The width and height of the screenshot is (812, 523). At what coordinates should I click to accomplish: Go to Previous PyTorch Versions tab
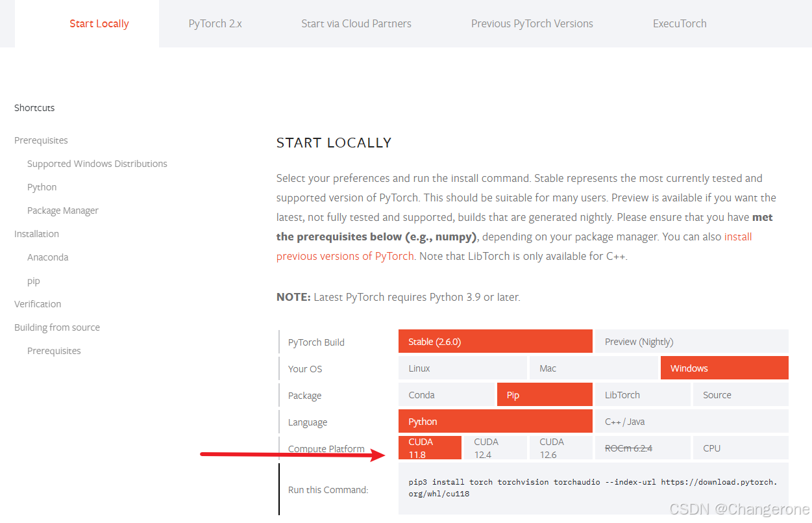[532, 23]
